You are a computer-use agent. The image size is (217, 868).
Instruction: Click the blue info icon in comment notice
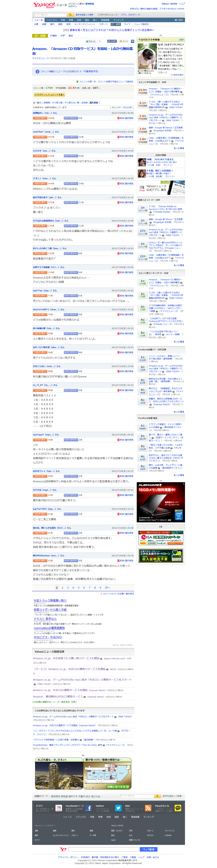(x=37, y=71)
